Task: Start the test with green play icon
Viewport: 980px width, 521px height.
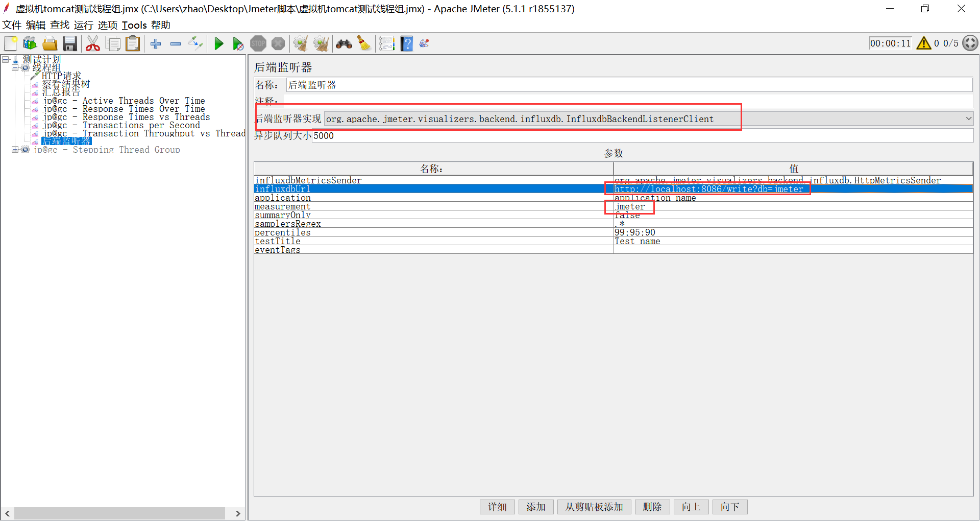Action: pos(219,44)
